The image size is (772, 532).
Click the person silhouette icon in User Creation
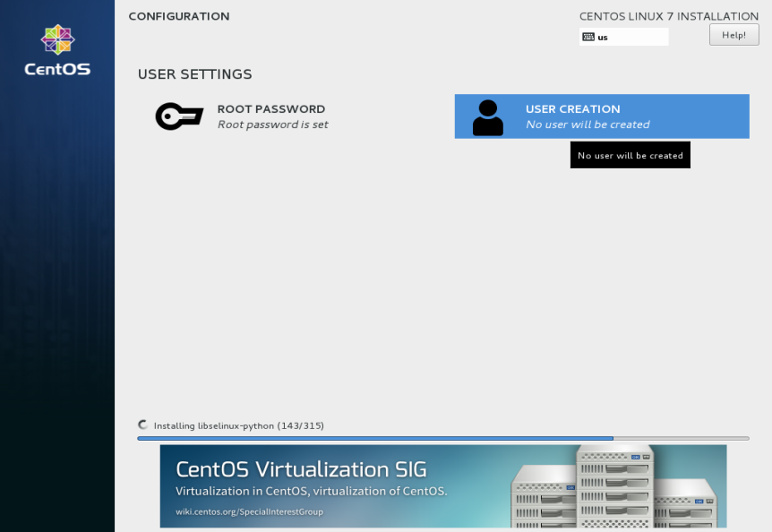point(487,116)
